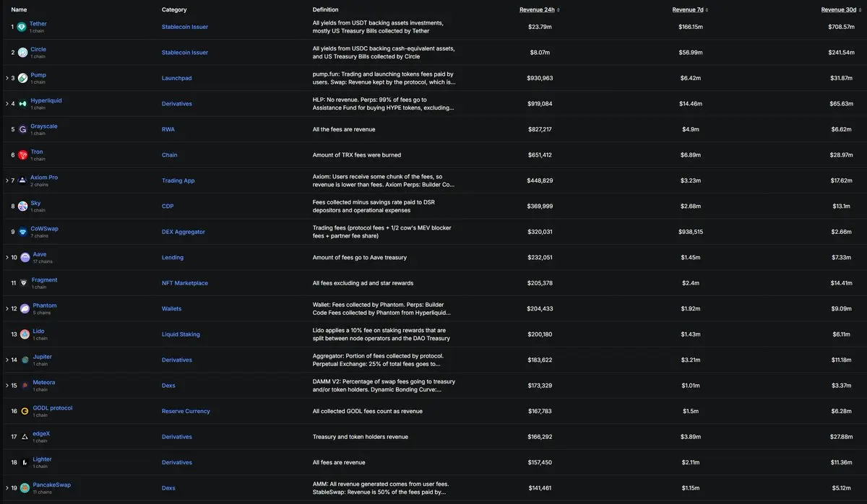Expand the Jupiter row chevron

click(x=7, y=360)
